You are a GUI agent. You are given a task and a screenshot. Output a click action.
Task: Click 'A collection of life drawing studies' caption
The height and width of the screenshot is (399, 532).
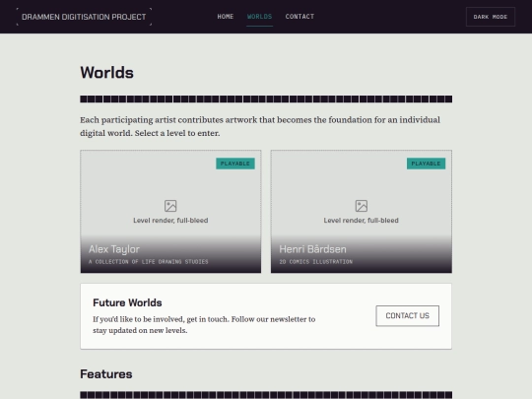click(x=148, y=262)
